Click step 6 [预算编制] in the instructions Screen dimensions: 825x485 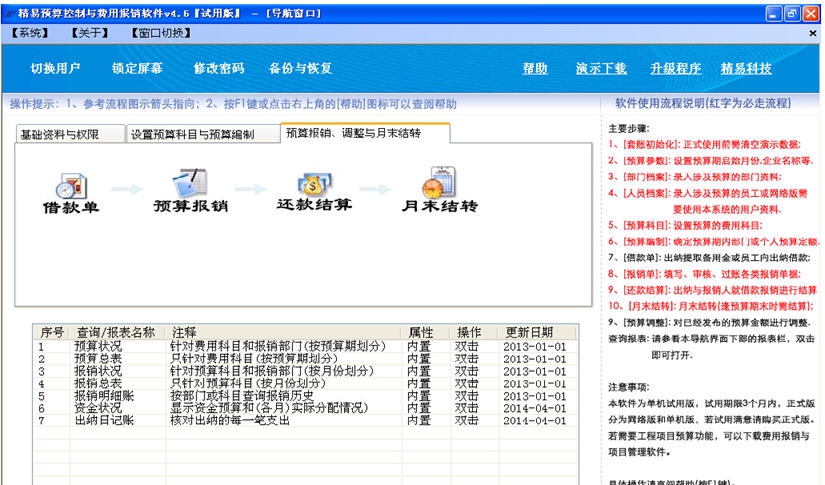point(714,241)
